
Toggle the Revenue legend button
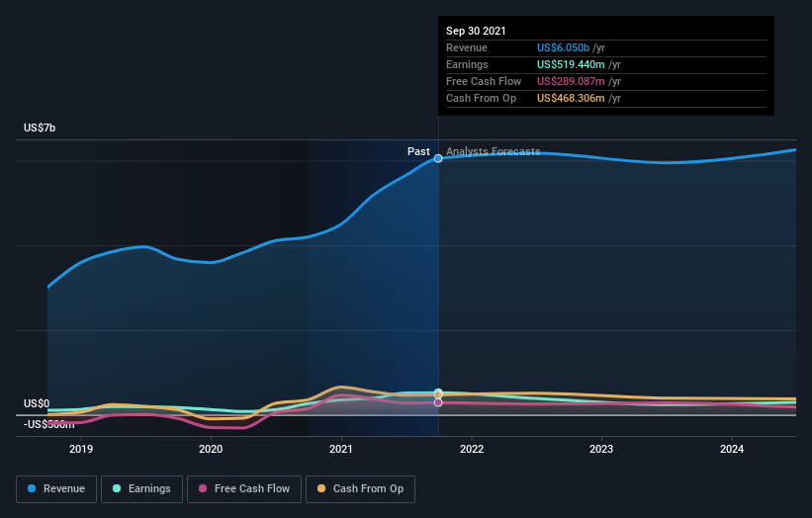pyautogui.click(x=56, y=489)
